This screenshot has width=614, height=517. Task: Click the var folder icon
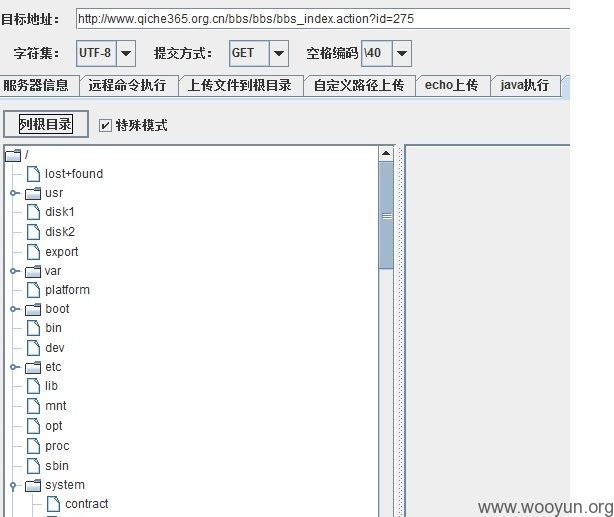click(x=33, y=271)
